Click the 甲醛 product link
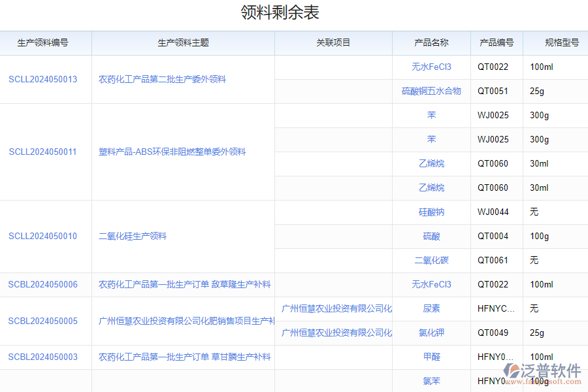Image resolution: width=588 pixels, height=392 pixels. pos(431,357)
